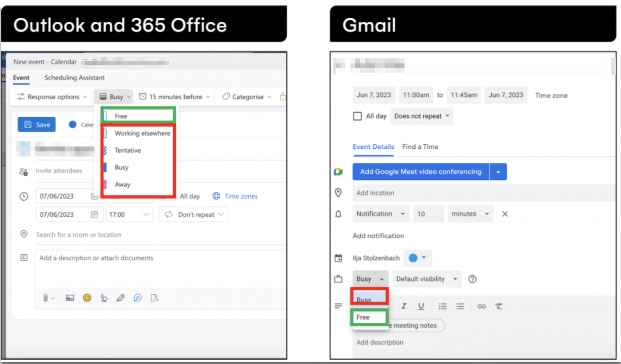Remove the notification with the X icon
621x364 pixels.
[505, 214]
